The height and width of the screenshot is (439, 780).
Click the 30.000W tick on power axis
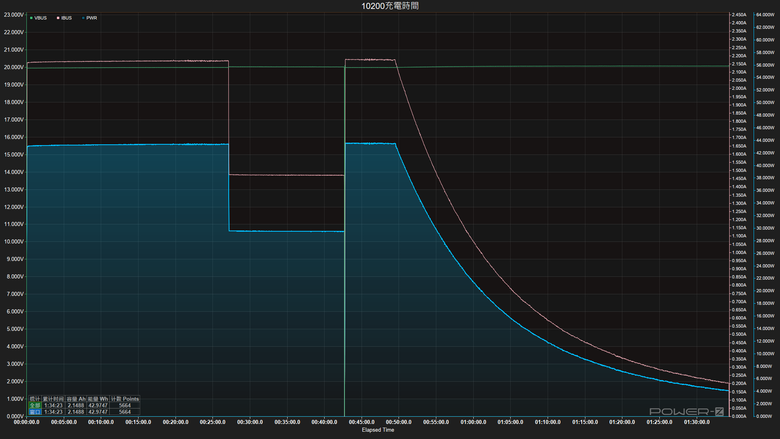pyautogui.click(x=765, y=228)
